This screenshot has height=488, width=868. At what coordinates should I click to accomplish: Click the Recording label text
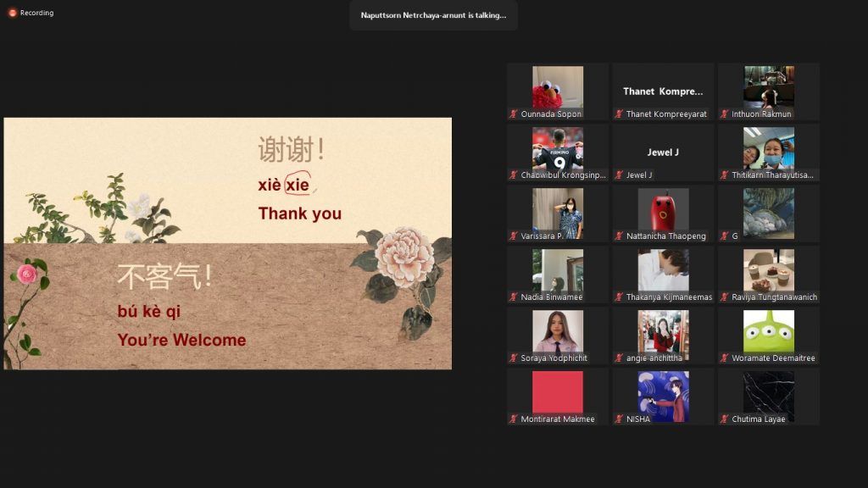[x=36, y=13]
